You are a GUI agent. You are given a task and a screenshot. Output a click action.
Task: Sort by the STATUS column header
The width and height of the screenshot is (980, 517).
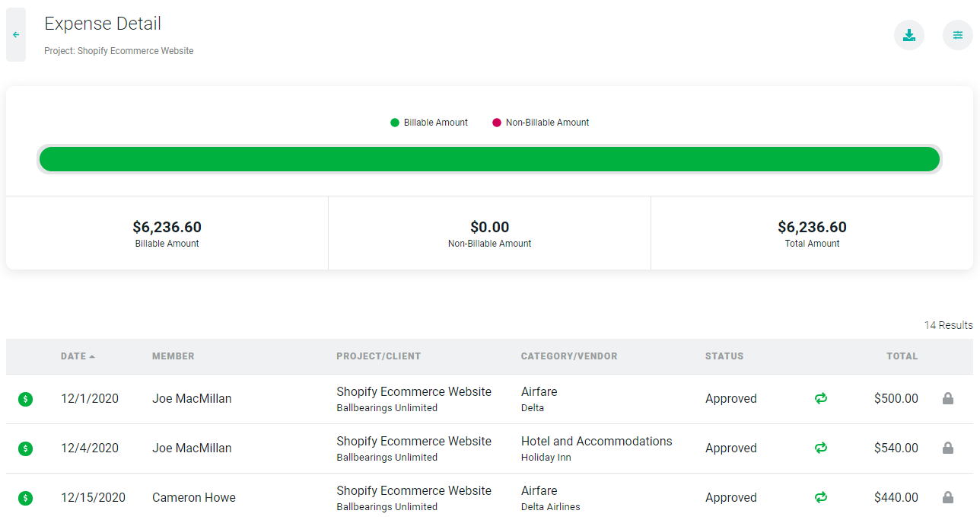(x=724, y=356)
